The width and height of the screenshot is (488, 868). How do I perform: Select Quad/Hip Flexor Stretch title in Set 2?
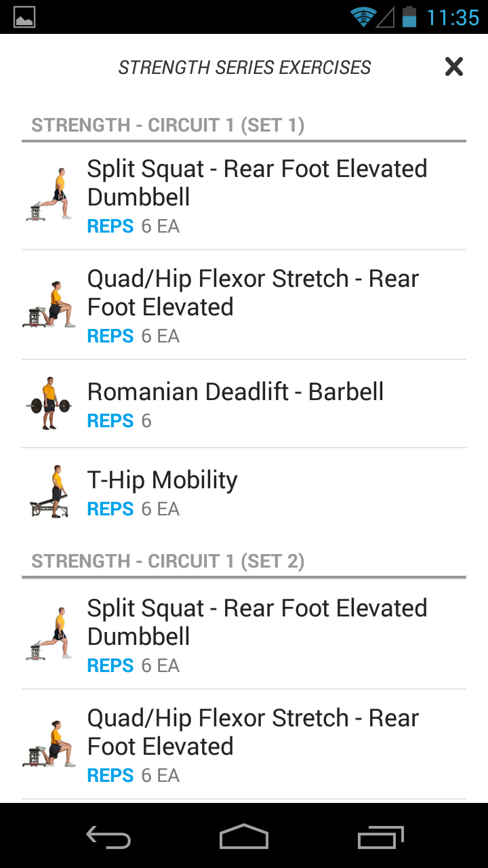(253, 732)
